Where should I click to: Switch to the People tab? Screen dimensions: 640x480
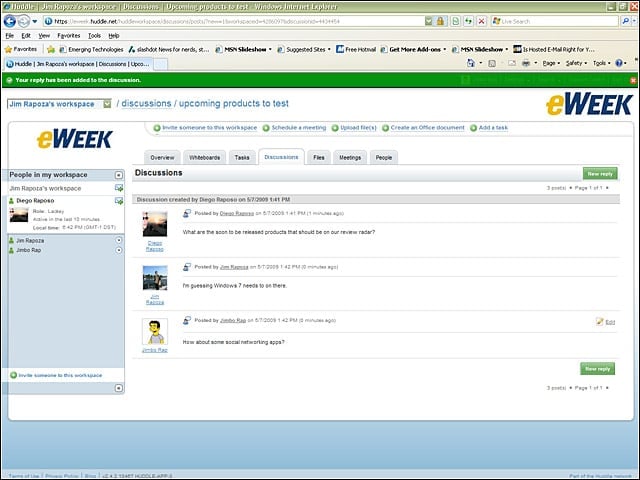(x=384, y=158)
